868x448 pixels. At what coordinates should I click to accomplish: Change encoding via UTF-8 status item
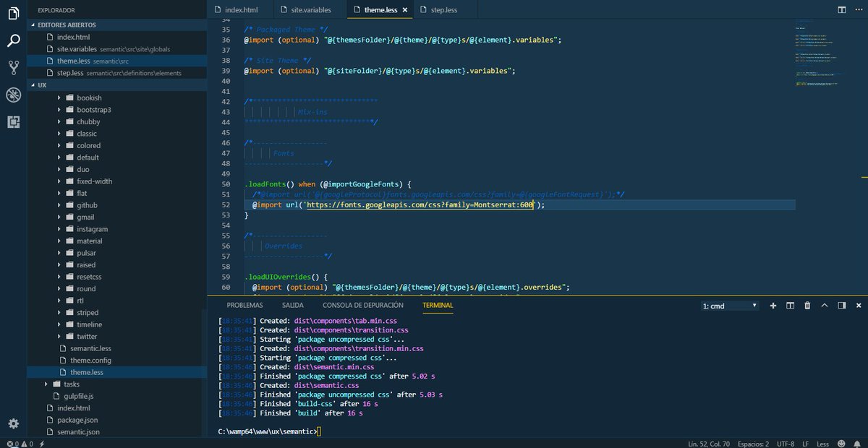pyautogui.click(x=786, y=443)
